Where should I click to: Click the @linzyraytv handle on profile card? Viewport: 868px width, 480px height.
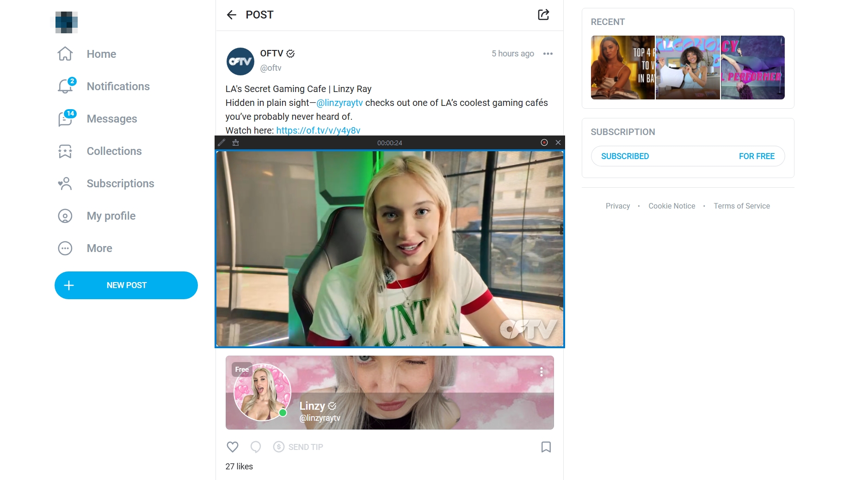click(320, 418)
